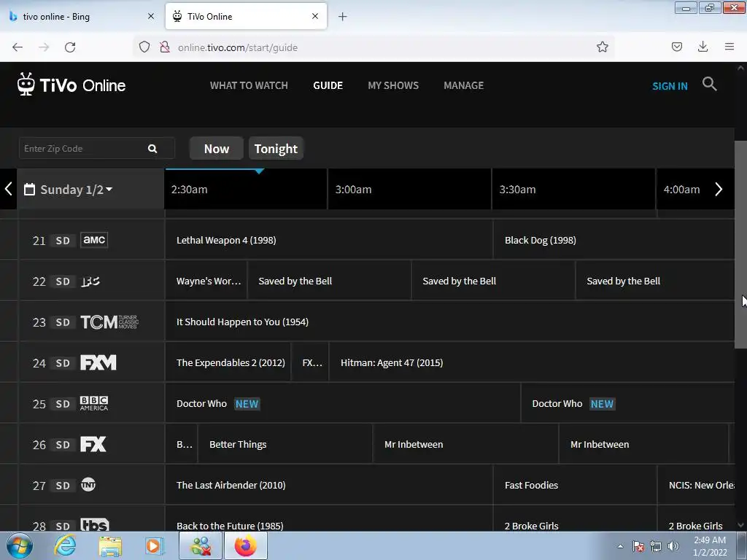Image resolution: width=747 pixels, height=560 pixels.
Task: Open the What To Watch menu
Action: [249, 86]
